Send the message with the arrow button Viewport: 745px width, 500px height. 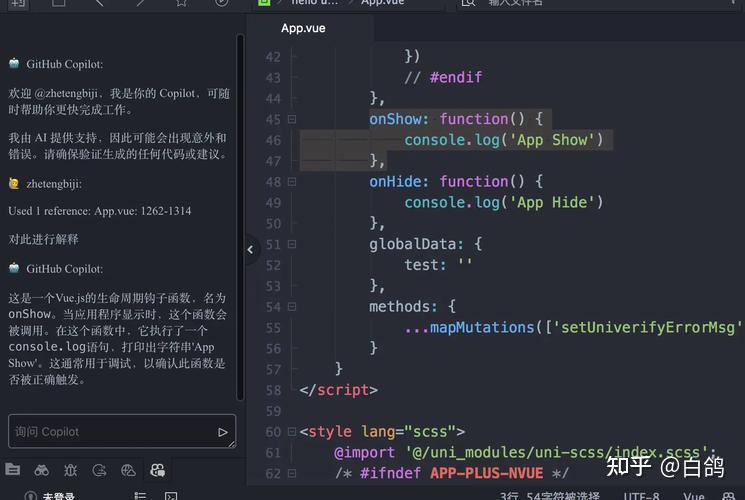(x=222, y=432)
